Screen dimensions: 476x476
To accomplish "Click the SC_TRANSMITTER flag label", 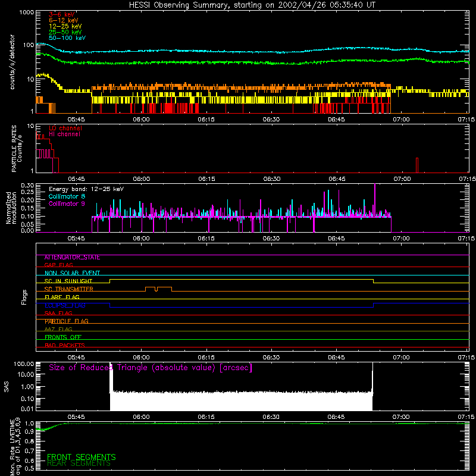I will tap(69, 289).
